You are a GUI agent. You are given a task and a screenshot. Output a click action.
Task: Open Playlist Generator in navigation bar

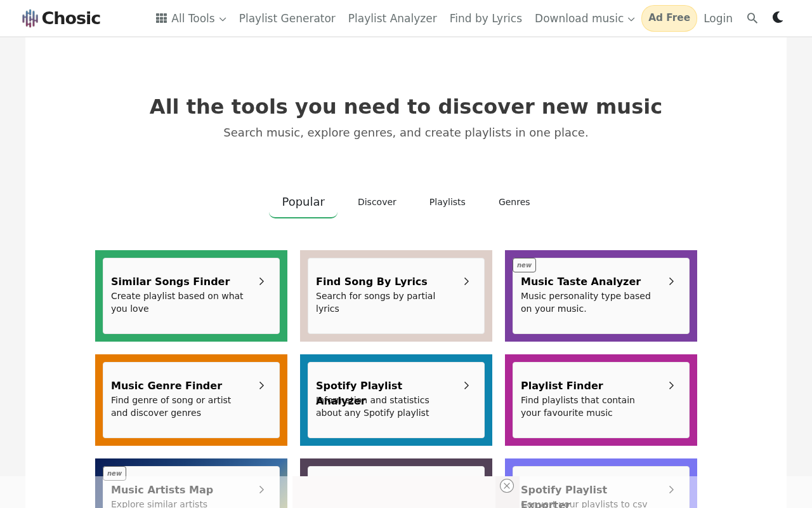(x=287, y=18)
